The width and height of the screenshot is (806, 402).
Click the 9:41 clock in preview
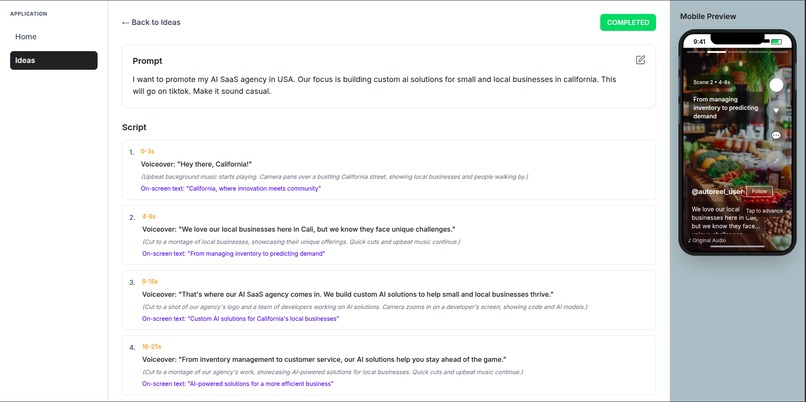699,42
